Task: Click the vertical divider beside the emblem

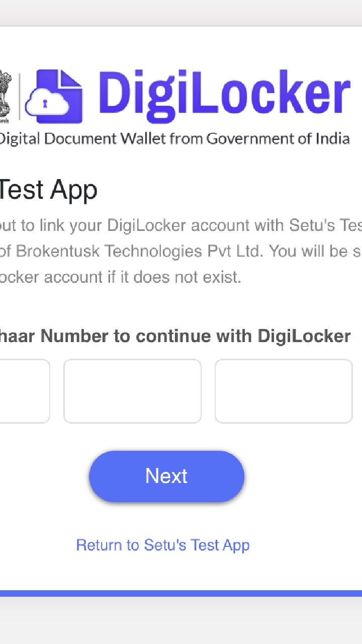Action: click(19, 97)
